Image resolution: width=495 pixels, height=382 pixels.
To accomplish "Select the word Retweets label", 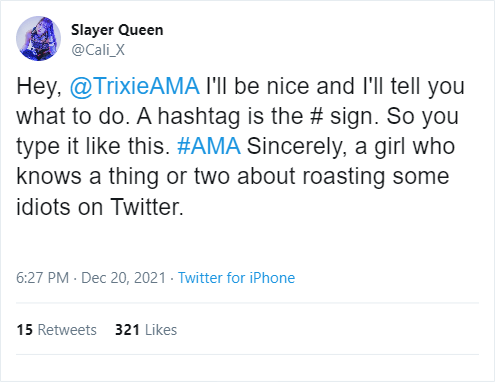I will [67, 330].
